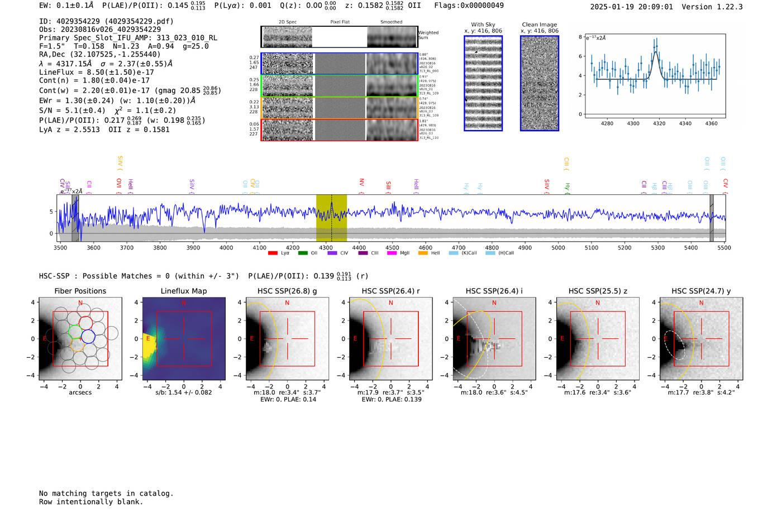The height and width of the screenshot is (532, 782).
Task: Click the NV line marker above the spectrum
Action: coord(361,185)
